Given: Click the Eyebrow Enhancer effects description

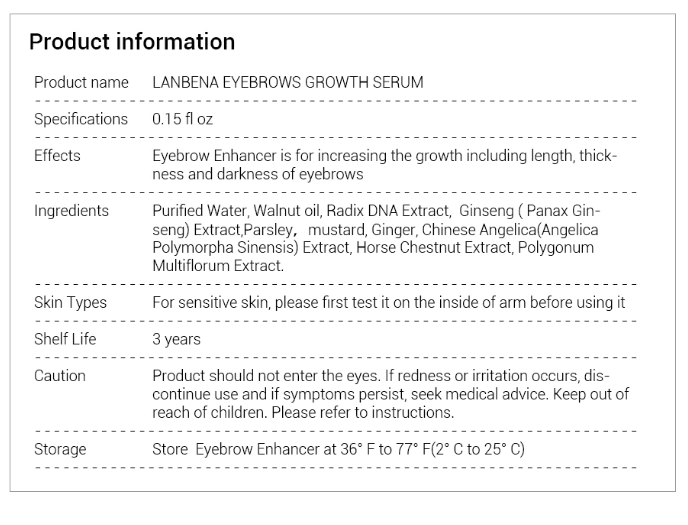Looking at the screenshot, I should (384, 165).
